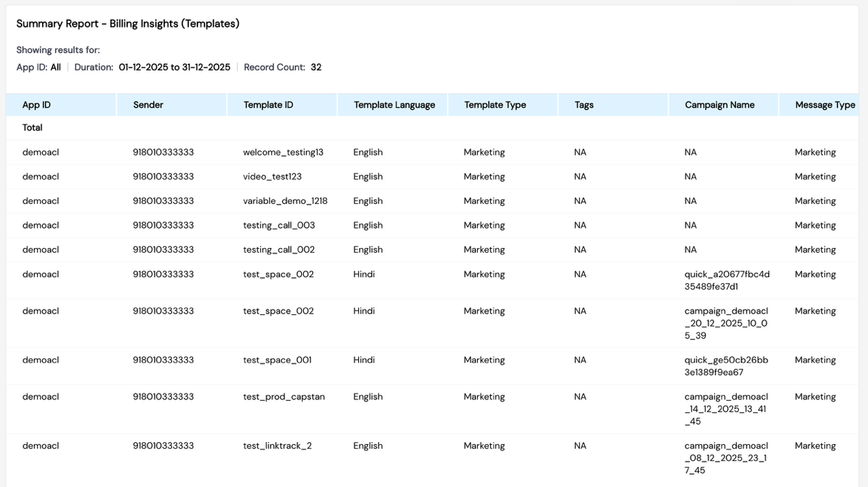Click the Tags column header
This screenshot has height=487, width=868.
[613, 105]
